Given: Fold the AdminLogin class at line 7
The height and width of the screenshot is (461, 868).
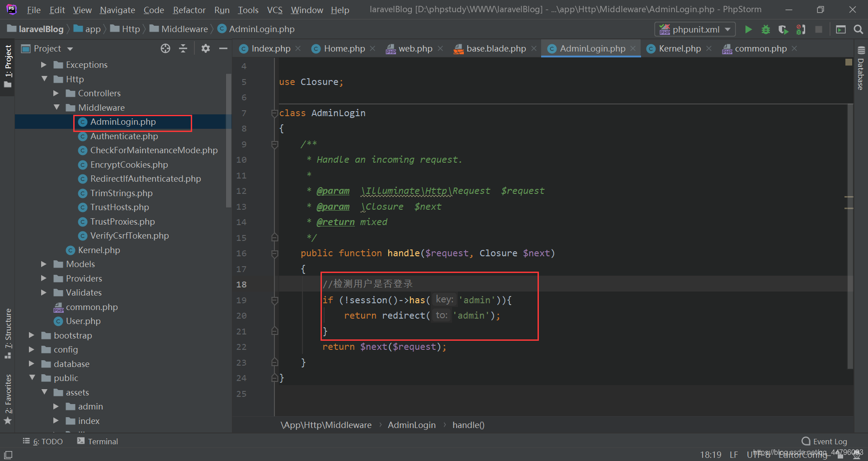Looking at the screenshot, I should point(274,113).
